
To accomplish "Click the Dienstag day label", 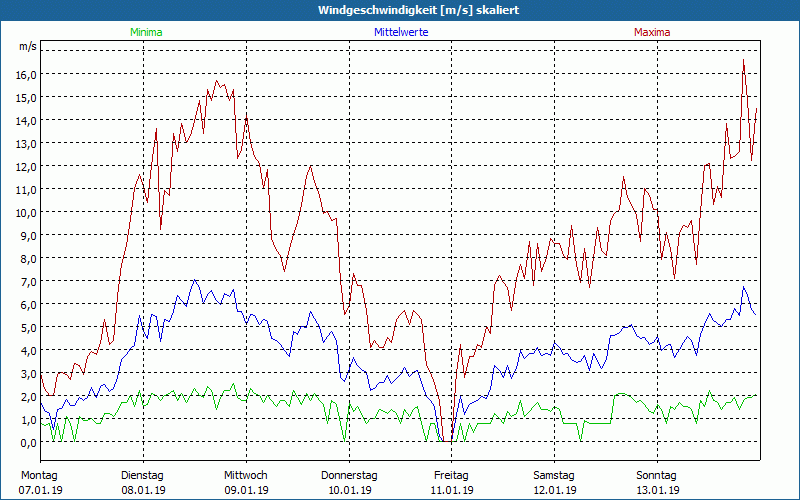I will [x=142, y=476].
